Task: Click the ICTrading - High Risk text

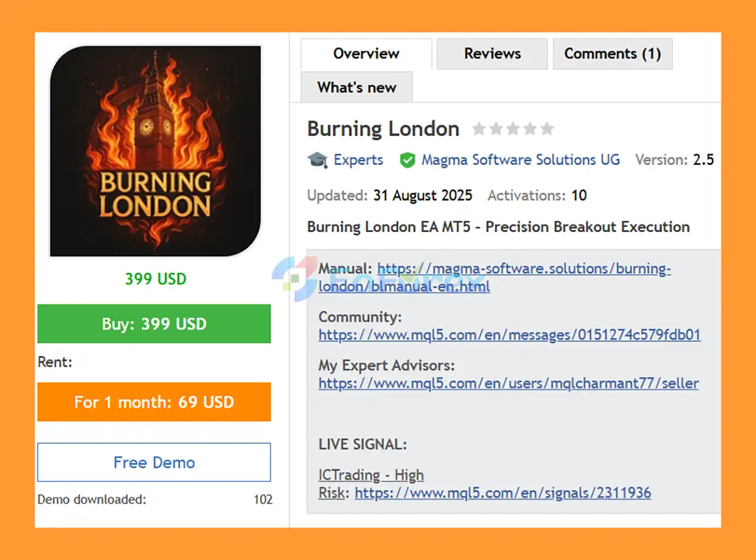Action: (371, 484)
